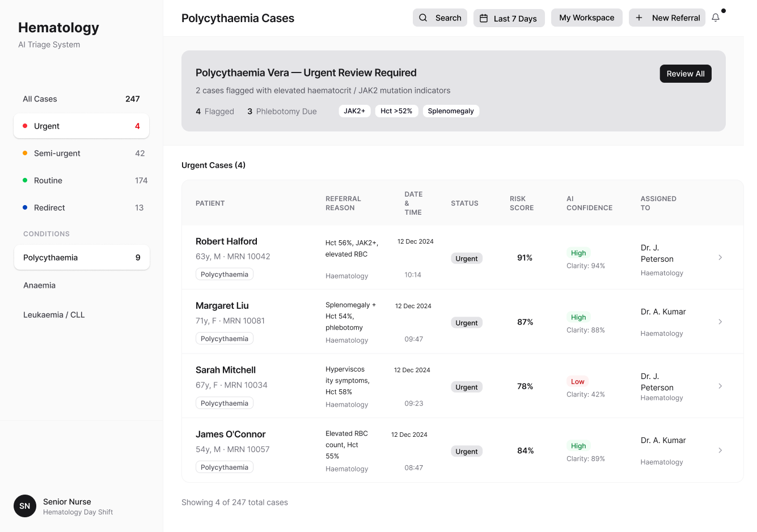
Task: Click Sarah Mitchell's patient name
Action: point(226,370)
